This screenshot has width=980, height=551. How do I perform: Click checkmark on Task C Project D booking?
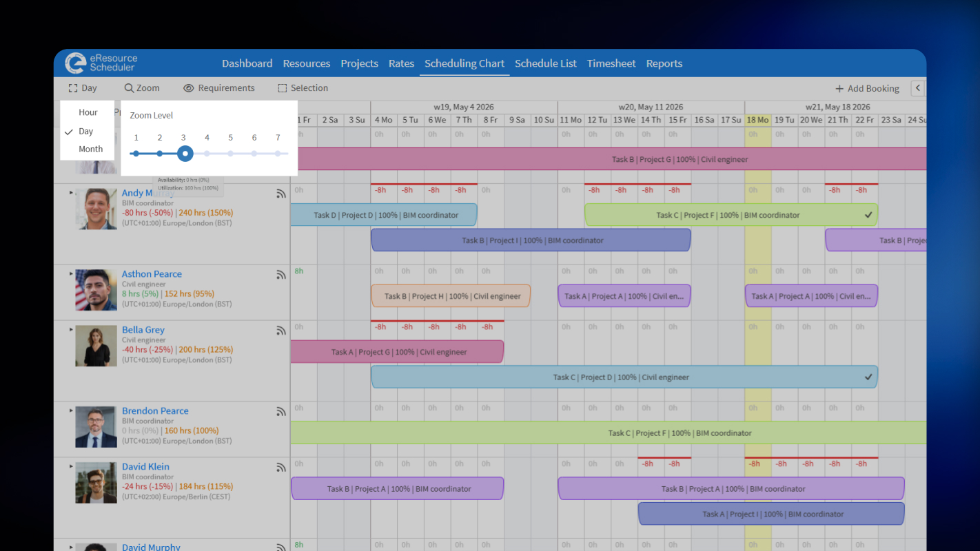pos(868,377)
